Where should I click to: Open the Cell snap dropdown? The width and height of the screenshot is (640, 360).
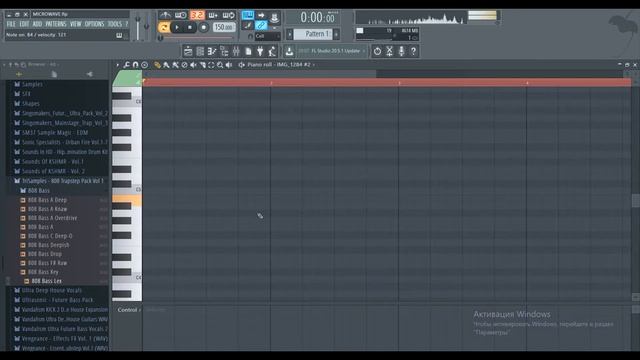pyautogui.click(x=267, y=36)
